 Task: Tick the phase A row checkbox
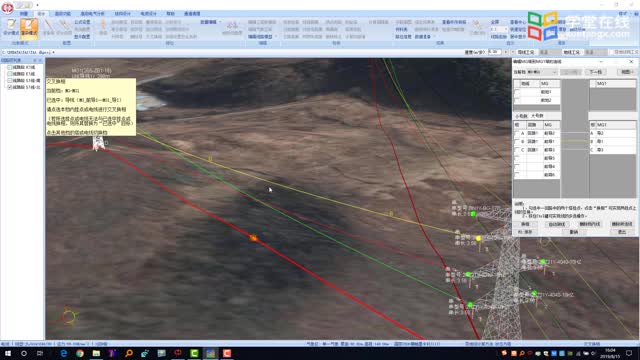click(517, 133)
